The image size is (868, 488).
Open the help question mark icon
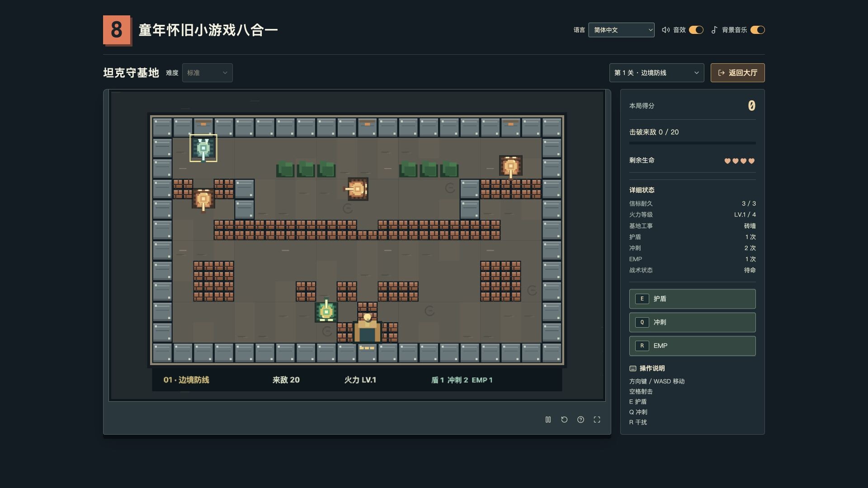click(580, 420)
